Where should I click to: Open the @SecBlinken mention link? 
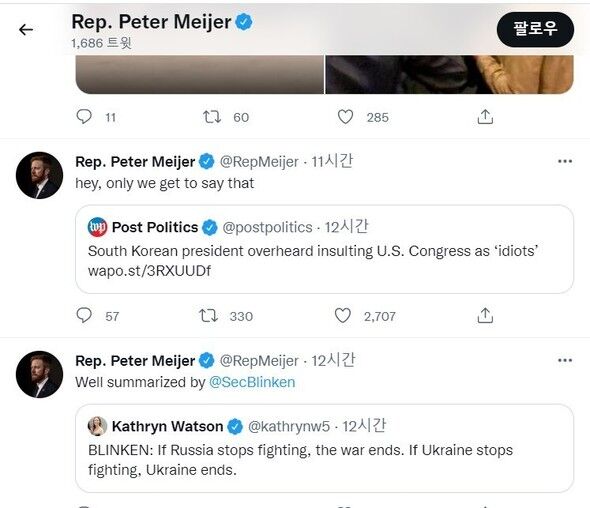[x=252, y=382]
